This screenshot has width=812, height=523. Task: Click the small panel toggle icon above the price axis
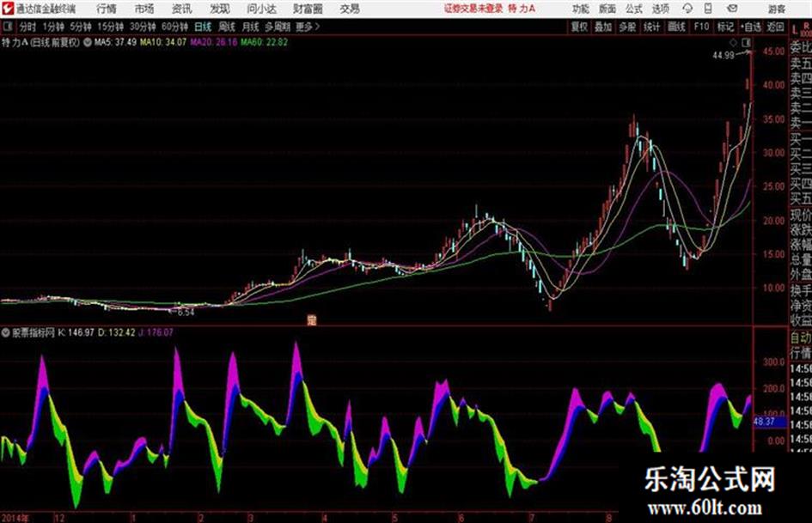[x=746, y=42]
